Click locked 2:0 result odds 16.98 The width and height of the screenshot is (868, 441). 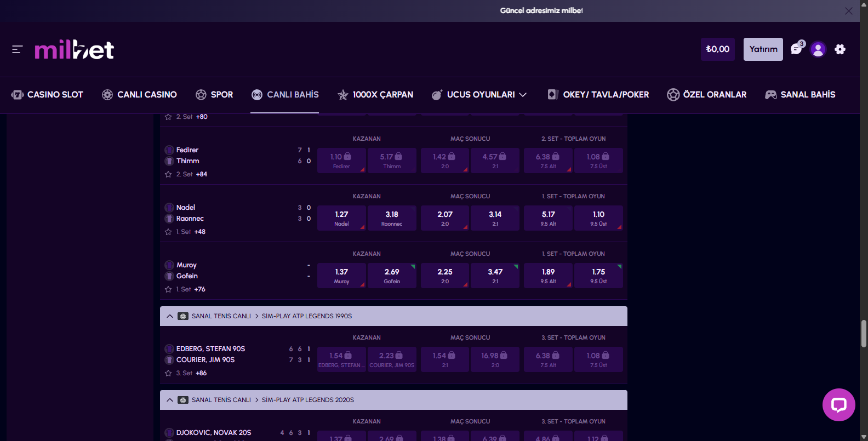point(495,359)
